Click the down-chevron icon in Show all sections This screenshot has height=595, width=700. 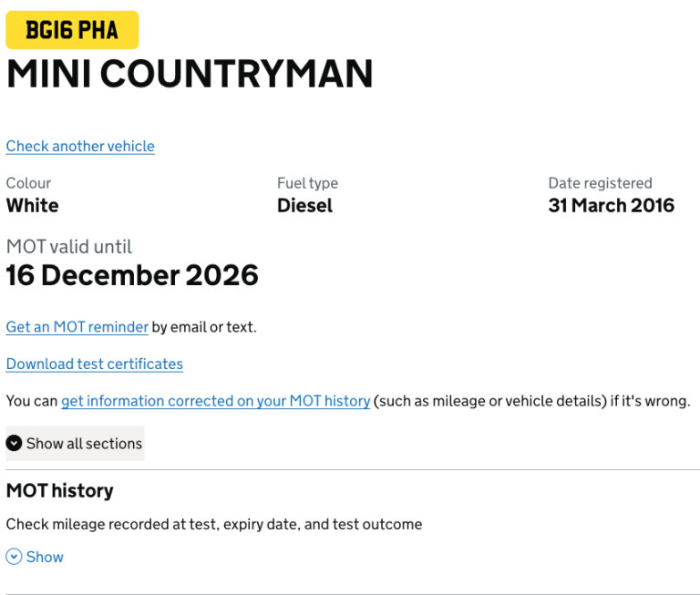(15, 444)
